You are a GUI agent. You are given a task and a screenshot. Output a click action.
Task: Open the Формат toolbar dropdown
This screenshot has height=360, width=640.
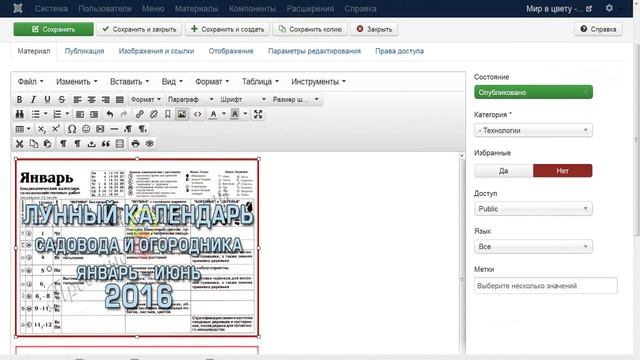click(145, 100)
